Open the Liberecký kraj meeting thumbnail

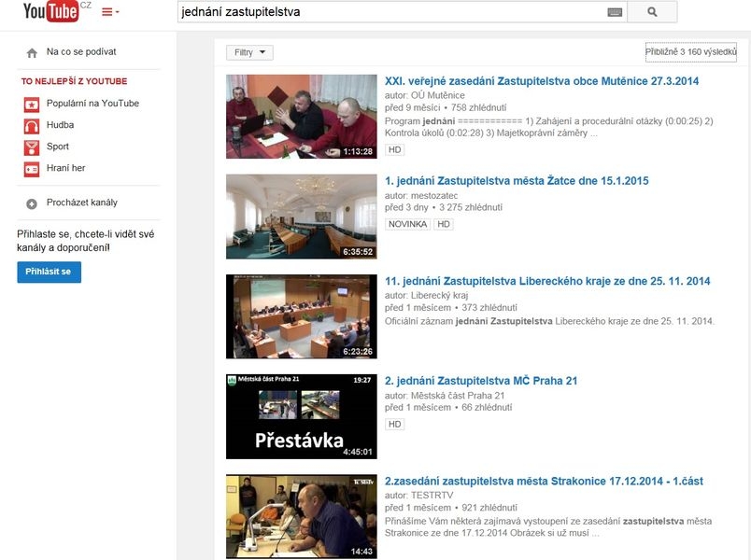[302, 316]
